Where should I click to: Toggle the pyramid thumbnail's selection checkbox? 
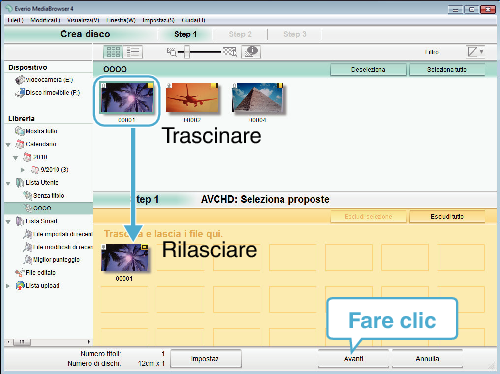coord(234,86)
